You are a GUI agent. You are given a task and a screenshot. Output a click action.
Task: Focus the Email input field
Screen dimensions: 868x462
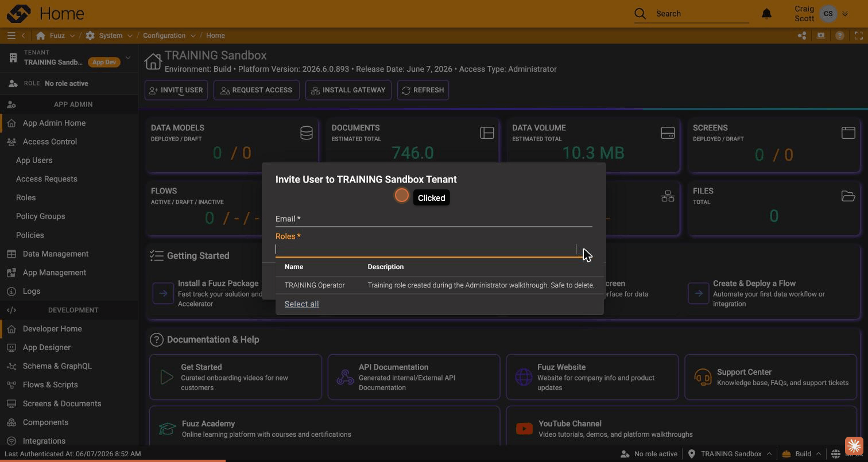point(433,219)
